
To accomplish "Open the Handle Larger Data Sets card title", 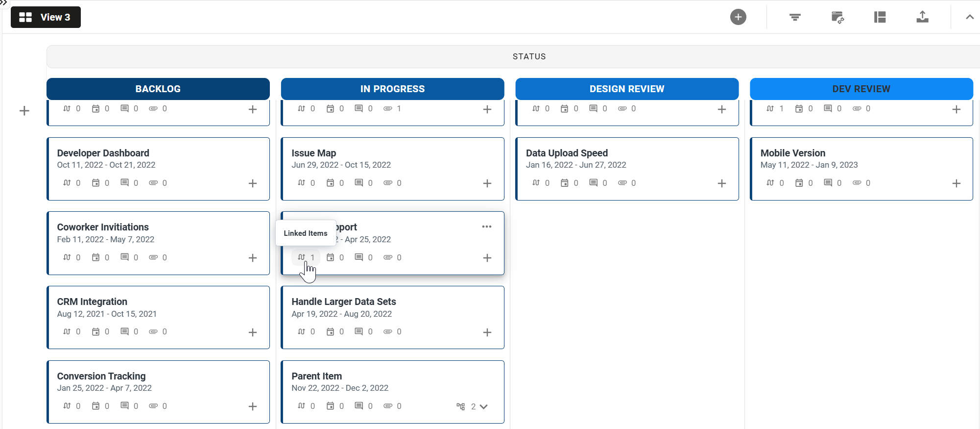I will click(343, 302).
